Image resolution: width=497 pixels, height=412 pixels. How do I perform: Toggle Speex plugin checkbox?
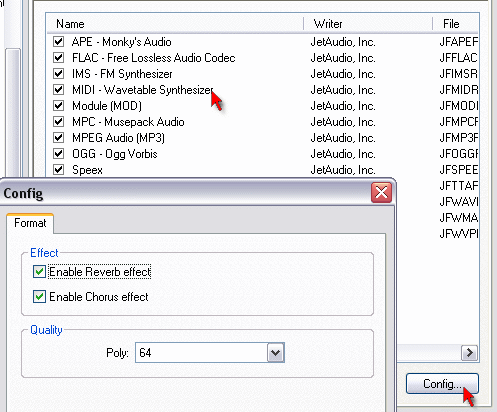click(59, 170)
